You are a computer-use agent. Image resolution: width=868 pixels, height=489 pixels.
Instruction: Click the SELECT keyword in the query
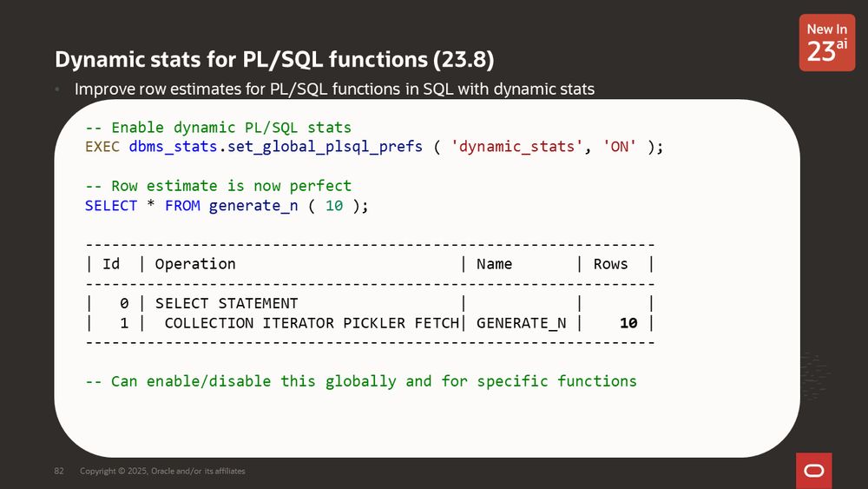click(111, 206)
